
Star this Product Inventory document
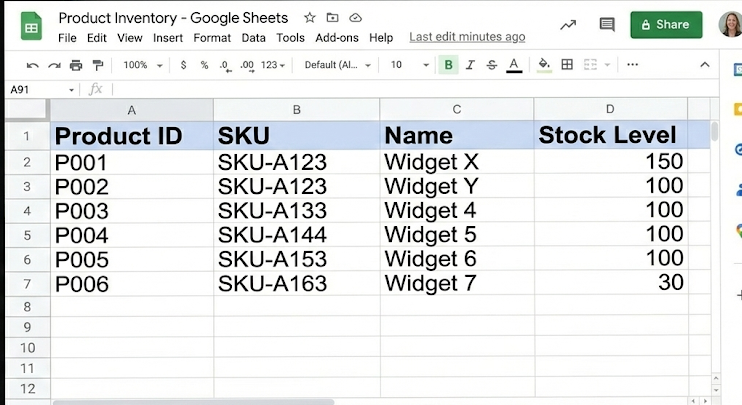(x=310, y=19)
